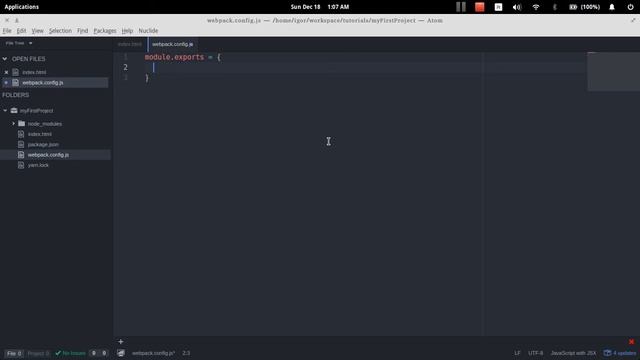Show File diagnostics in status bar

tap(14, 353)
